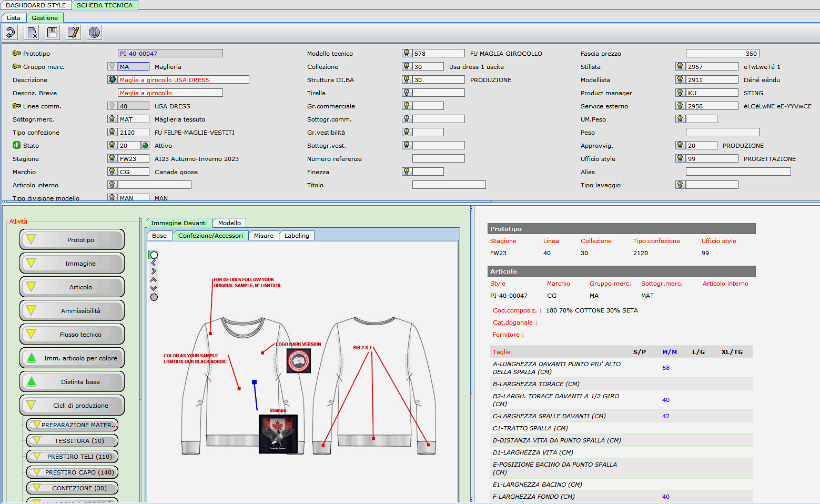Click the up arrow image control
This screenshot has width=820, height=504.
click(154, 280)
